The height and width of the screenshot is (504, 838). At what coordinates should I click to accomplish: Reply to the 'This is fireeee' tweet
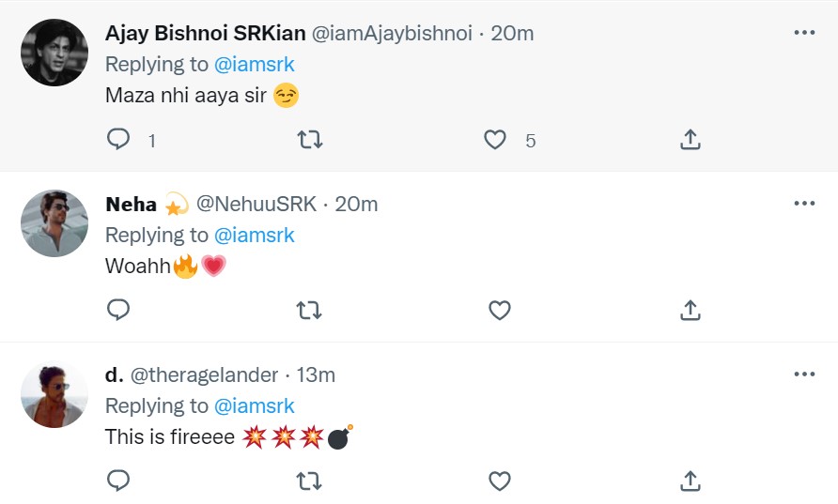pos(118,481)
